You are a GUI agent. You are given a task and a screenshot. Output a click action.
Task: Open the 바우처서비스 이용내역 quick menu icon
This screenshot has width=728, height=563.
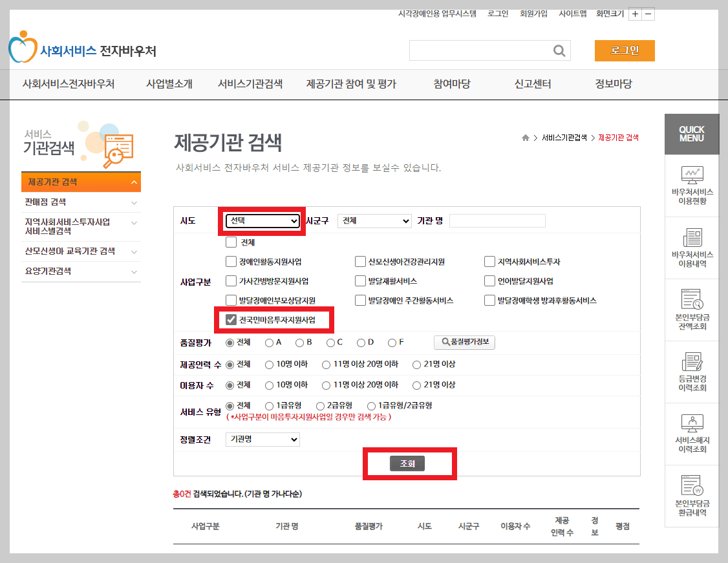coord(692,248)
